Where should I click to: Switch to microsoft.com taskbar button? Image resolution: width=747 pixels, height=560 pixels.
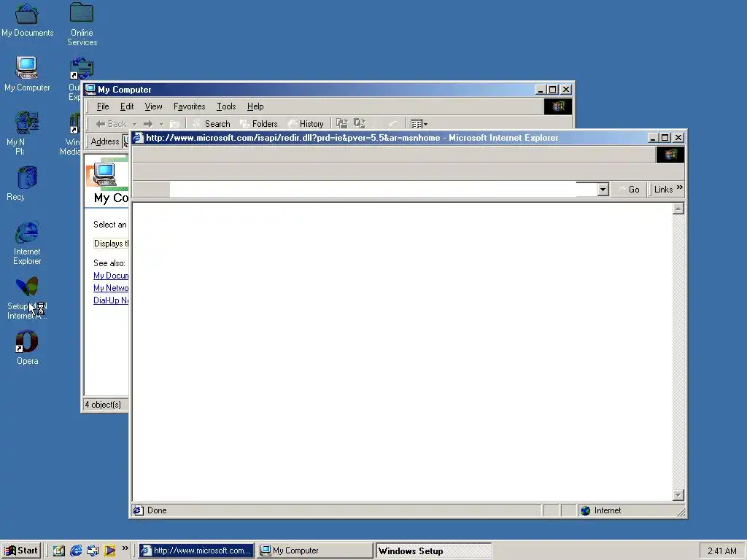[196, 551]
